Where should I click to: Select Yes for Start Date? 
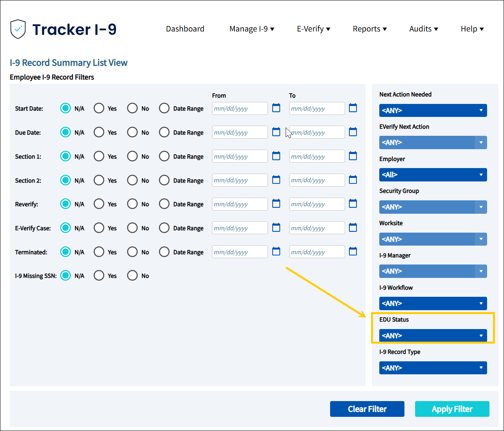(99, 108)
